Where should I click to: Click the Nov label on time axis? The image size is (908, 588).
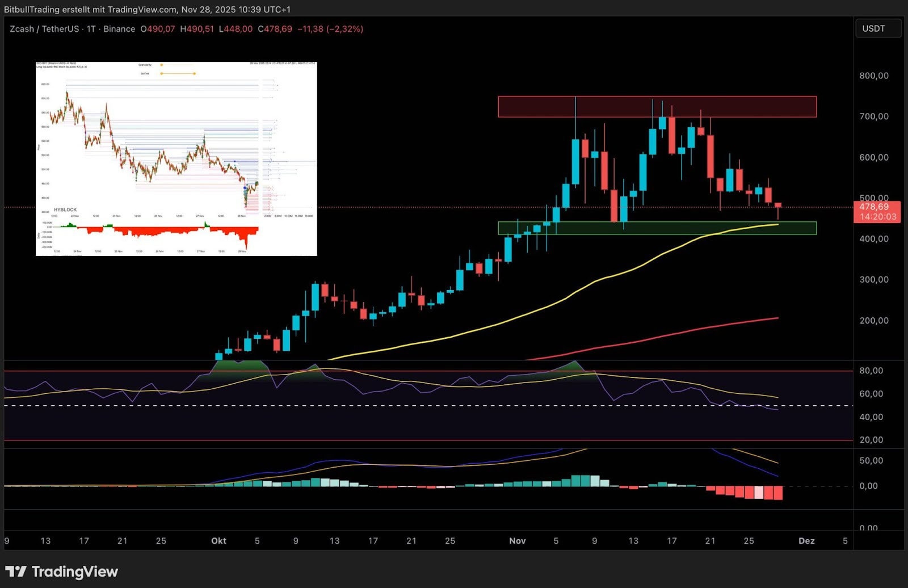click(517, 541)
